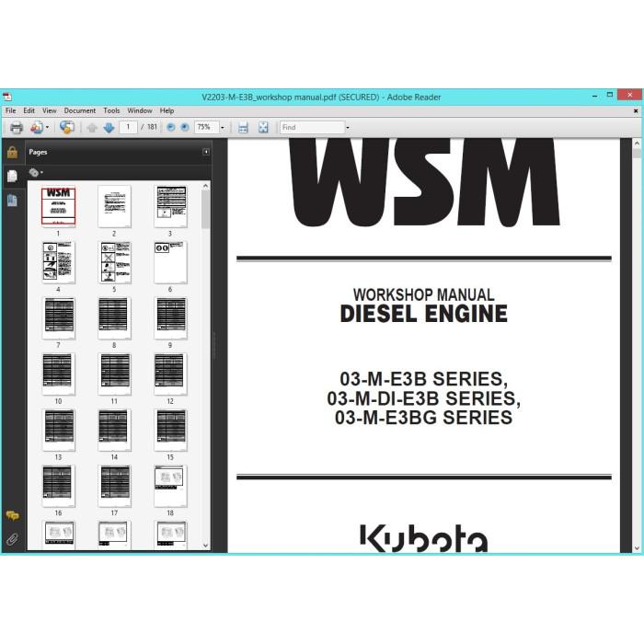644x644 pixels.
Task: Open the Document menu
Action: (80, 110)
